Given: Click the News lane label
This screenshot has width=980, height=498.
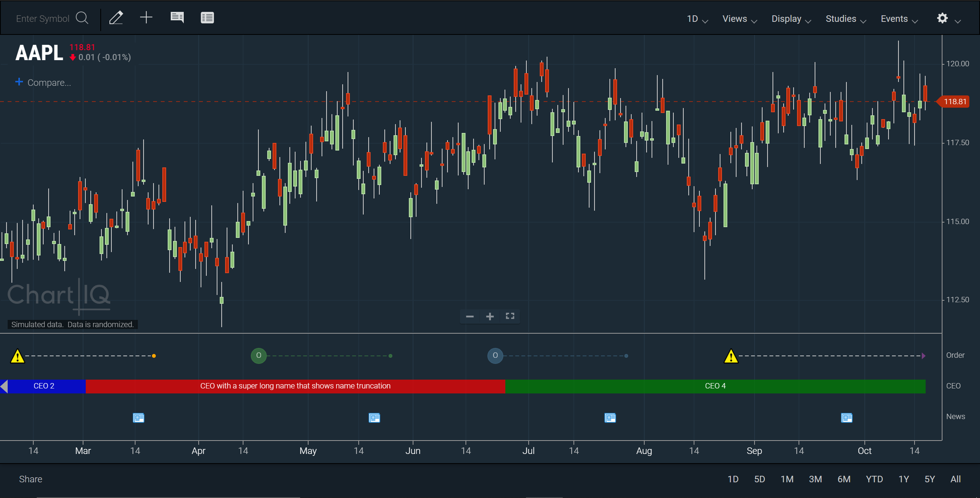Looking at the screenshot, I should coord(955,416).
